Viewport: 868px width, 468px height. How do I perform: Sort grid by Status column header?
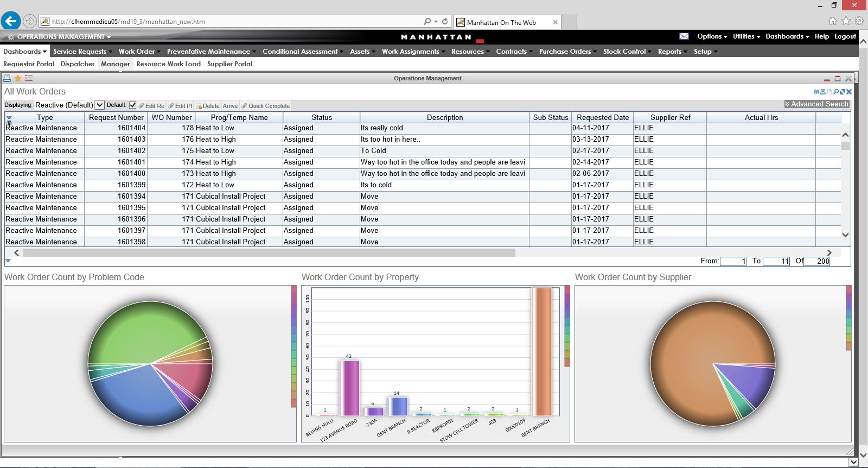pos(321,117)
